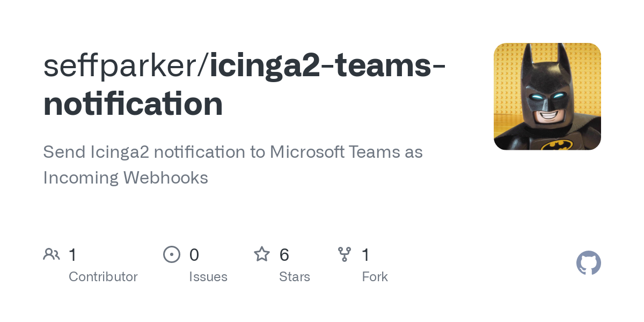Select the bold word notification in title
This screenshot has width=644, height=322.
133,104
